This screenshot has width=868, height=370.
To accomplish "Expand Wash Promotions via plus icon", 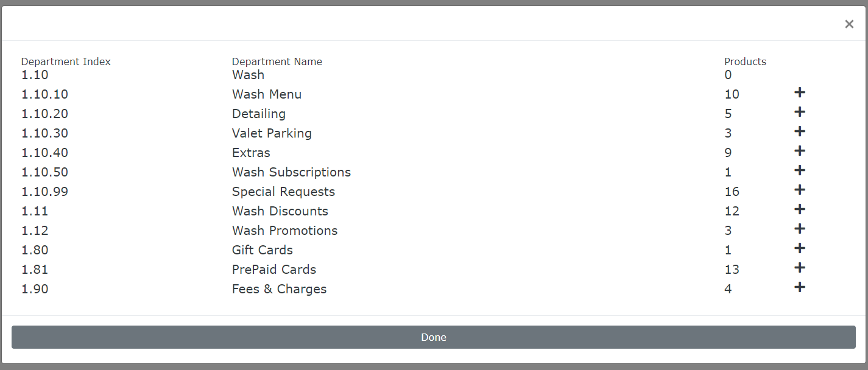I will [x=800, y=229].
